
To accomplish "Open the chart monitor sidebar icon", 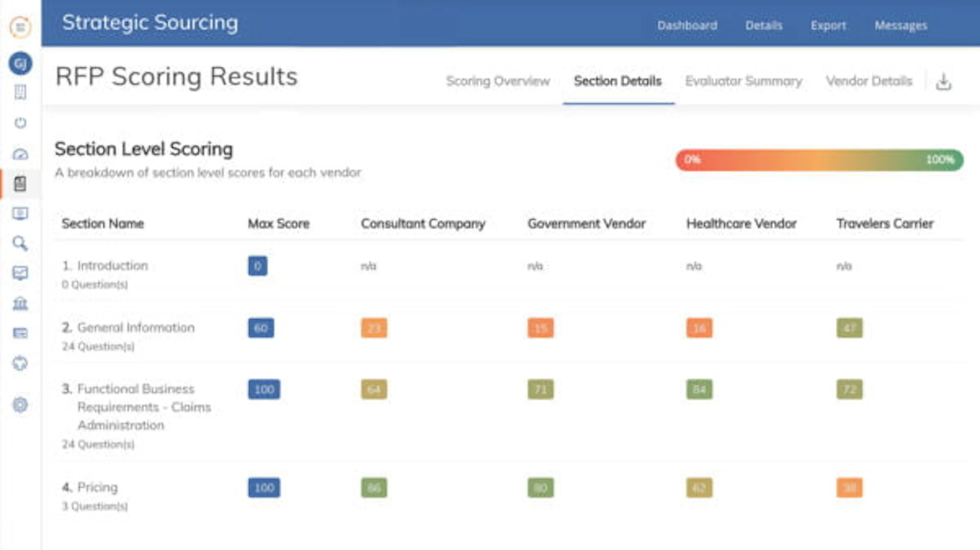I will tap(20, 273).
